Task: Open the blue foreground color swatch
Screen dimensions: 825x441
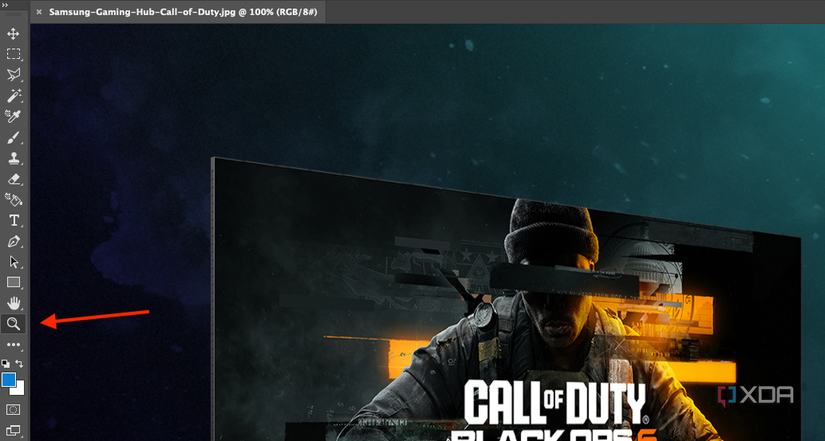Action: [8, 380]
